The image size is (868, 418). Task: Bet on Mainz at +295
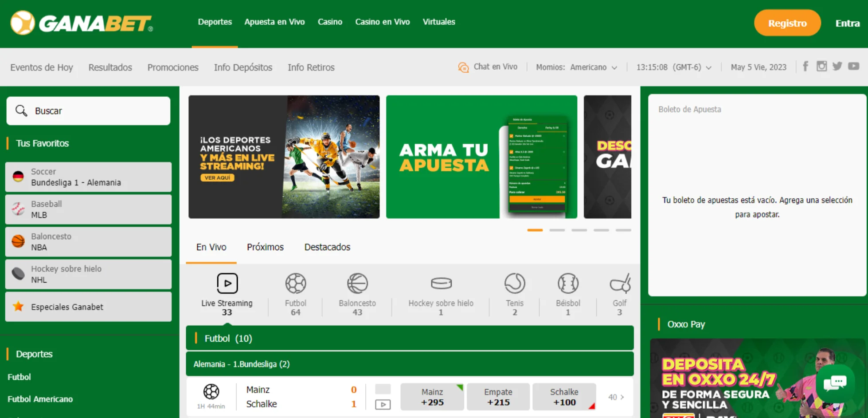point(432,397)
